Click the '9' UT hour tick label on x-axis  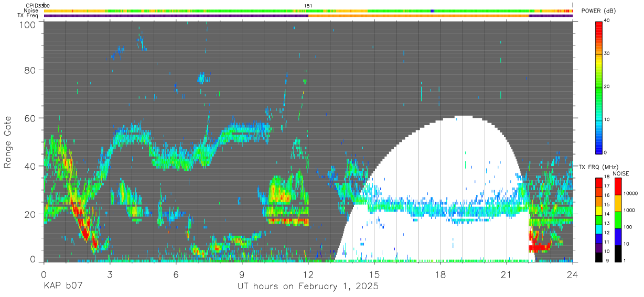click(x=242, y=273)
